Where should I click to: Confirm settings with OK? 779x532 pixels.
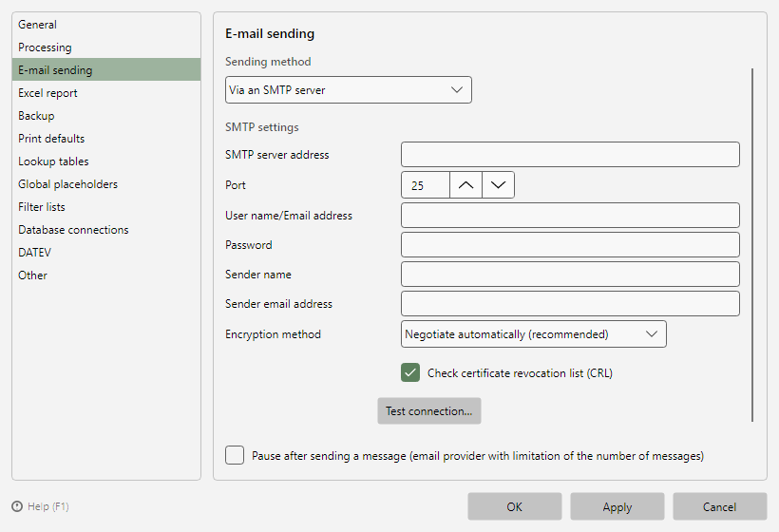[515, 506]
